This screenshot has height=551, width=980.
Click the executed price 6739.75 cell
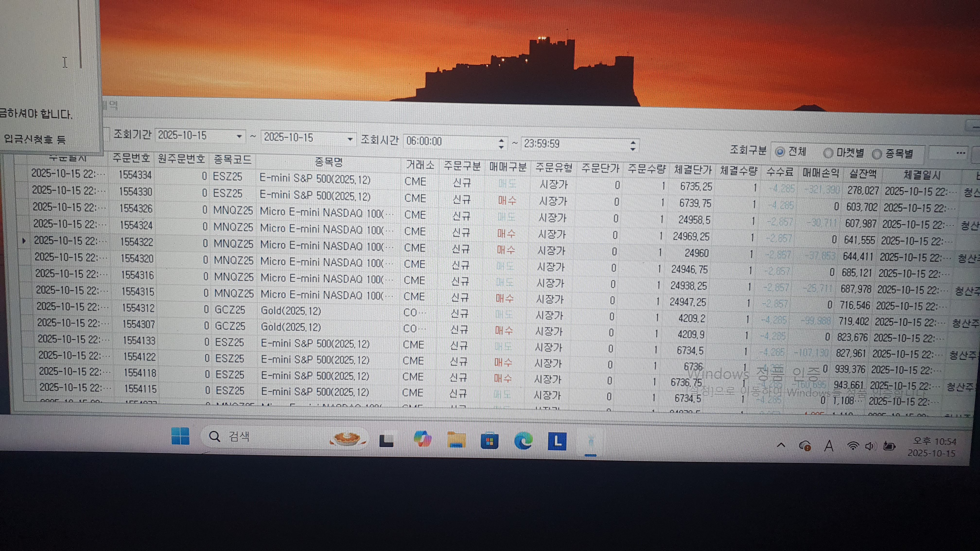pyautogui.click(x=695, y=203)
